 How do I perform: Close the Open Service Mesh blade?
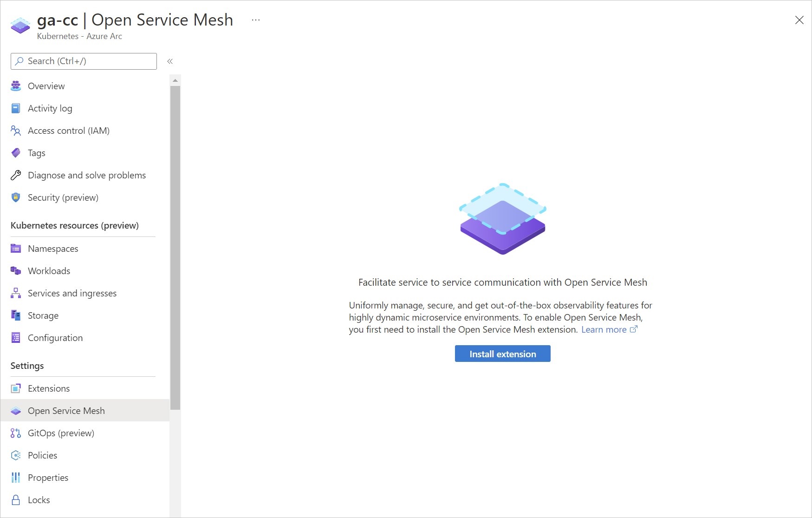(799, 20)
